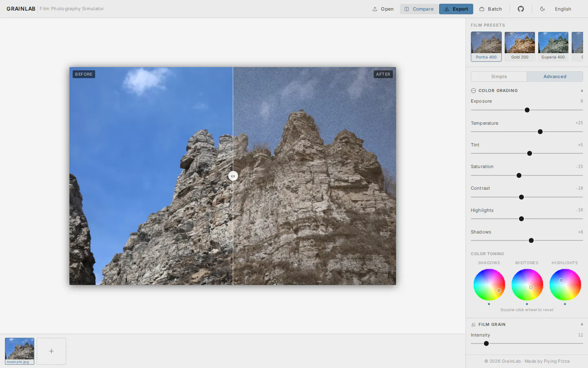Image resolution: width=588 pixels, height=368 pixels.
Task: Click the GRAINLAB logo
Action: [21, 9]
